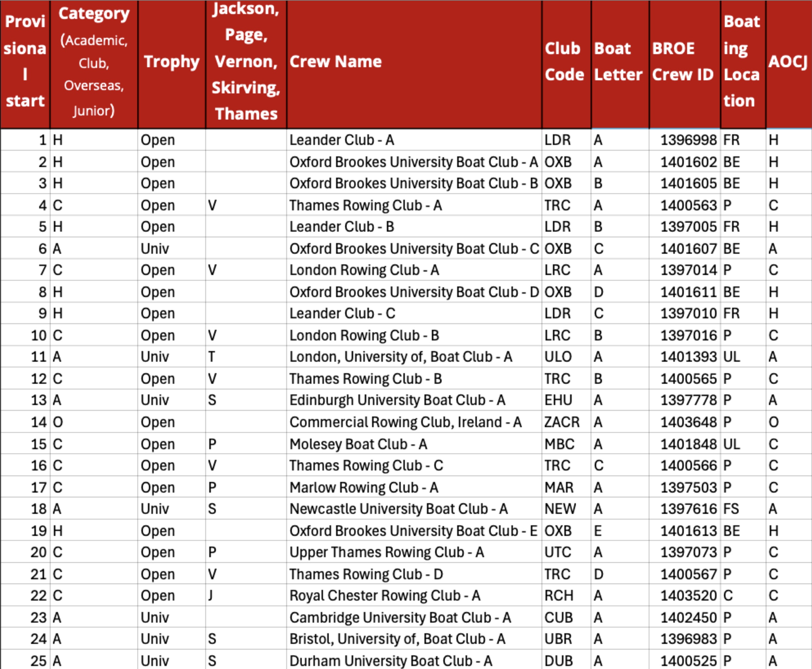
Task: Click the EHU club code cell
Action: [x=558, y=400]
